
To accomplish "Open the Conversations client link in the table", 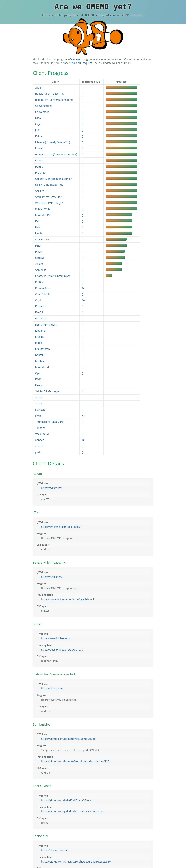I will [x=44, y=106].
